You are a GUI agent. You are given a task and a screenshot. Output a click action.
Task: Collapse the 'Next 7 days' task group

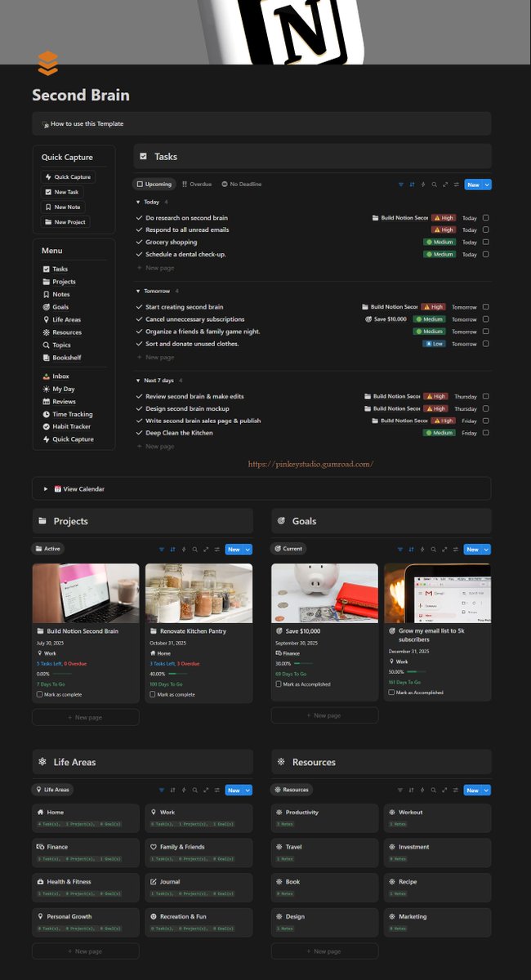click(138, 381)
